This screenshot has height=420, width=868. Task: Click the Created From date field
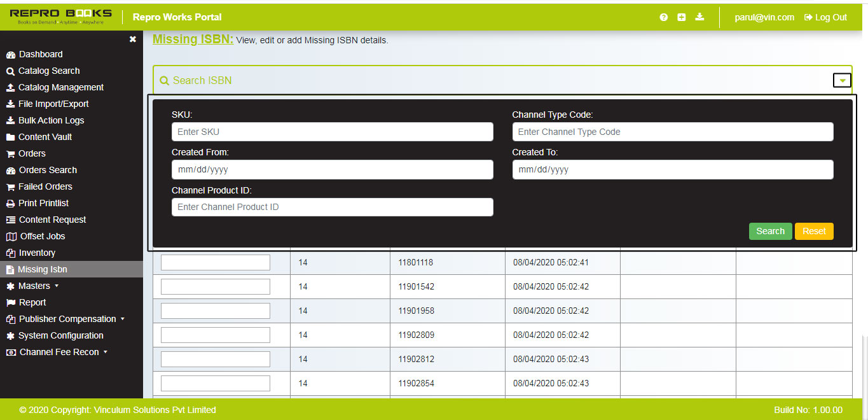pos(332,169)
